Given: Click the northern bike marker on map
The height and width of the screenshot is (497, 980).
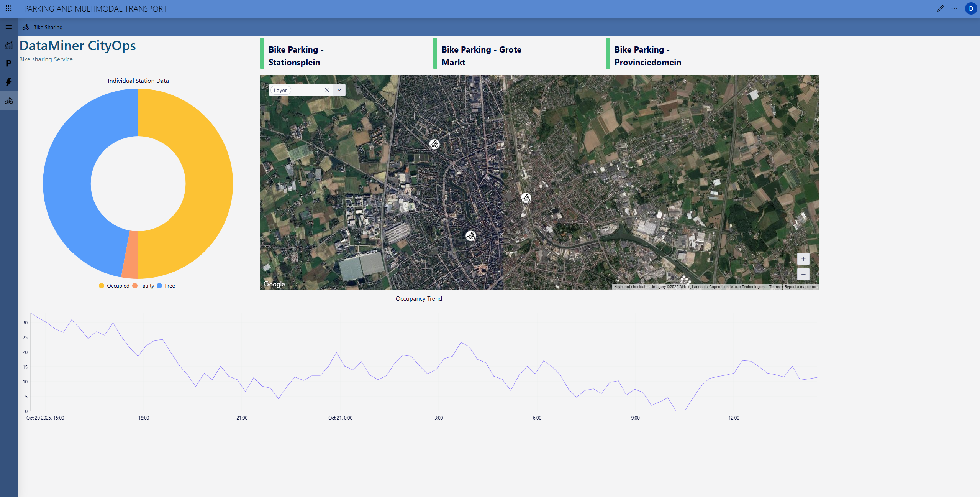Looking at the screenshot, I should (x=434, y=144).
